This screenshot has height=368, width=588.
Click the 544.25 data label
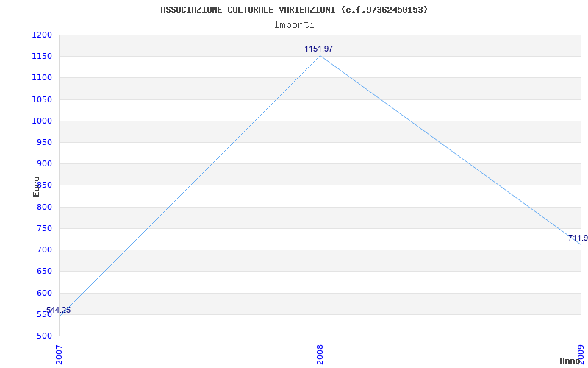[x=59, y=310]
